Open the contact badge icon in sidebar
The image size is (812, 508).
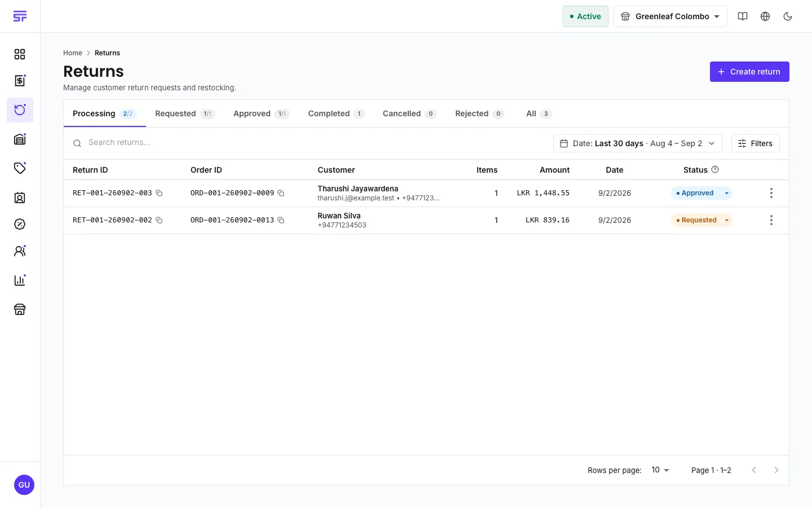(20, 198)
